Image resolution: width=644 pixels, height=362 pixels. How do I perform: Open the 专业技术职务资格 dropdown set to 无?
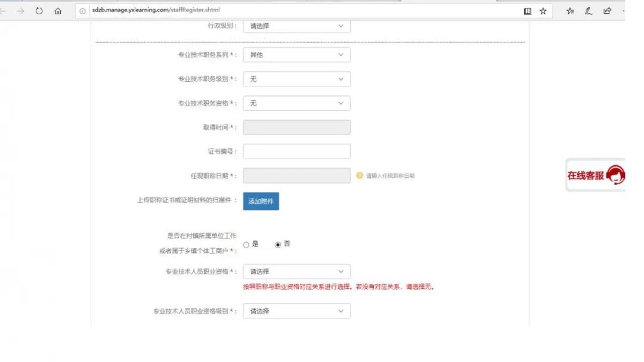(296, 103)
